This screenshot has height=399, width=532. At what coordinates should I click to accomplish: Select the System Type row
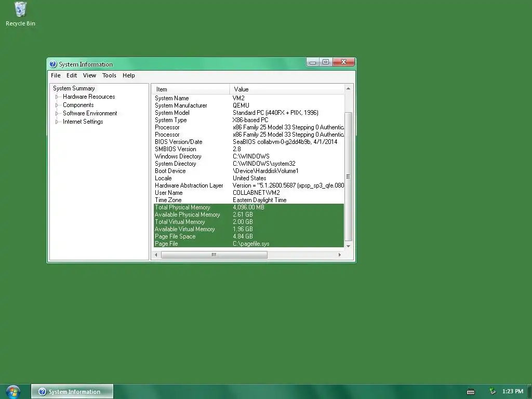pyautogui.click(x=248, y=120)
